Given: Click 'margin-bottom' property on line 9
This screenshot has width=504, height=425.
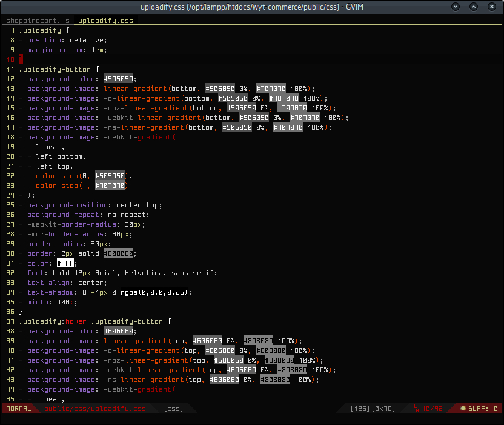Looking at the screenshot, I should (55, 50).
